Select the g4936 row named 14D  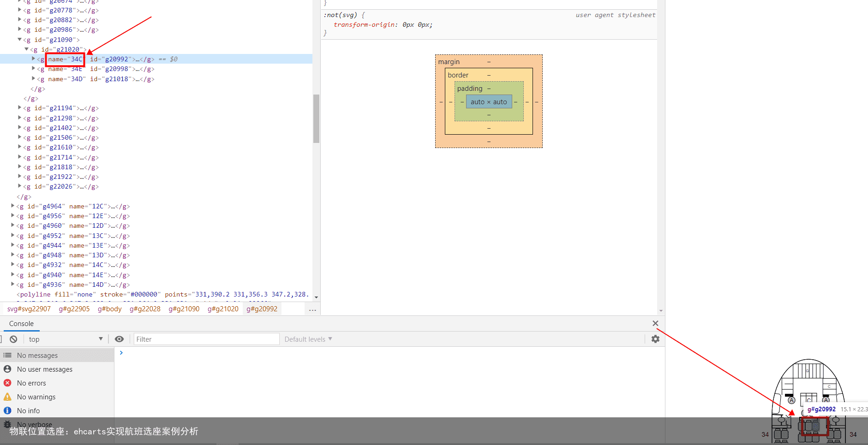point(73,285)
